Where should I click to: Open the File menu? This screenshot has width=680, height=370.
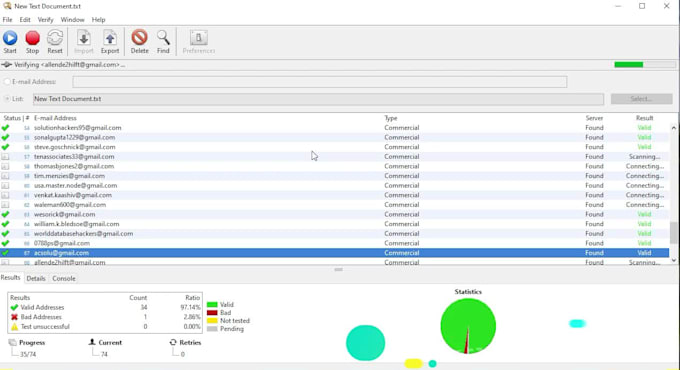[x=7, y=20]
